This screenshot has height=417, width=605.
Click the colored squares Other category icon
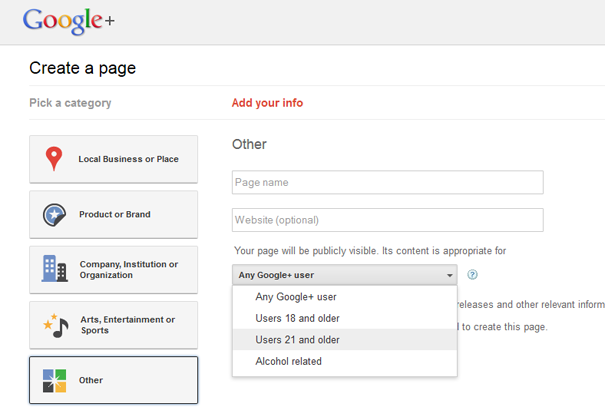[54, 380]
